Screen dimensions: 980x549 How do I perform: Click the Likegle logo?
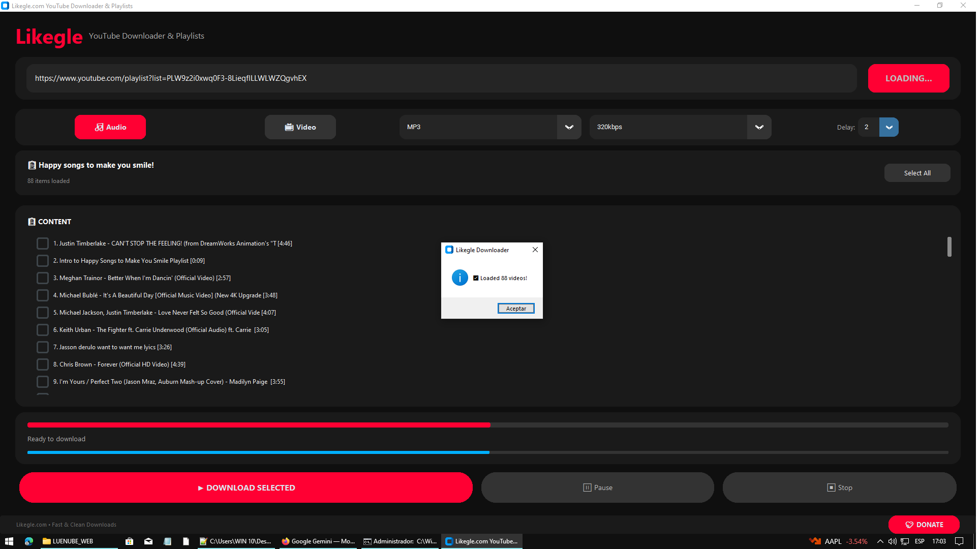[49, 37]
